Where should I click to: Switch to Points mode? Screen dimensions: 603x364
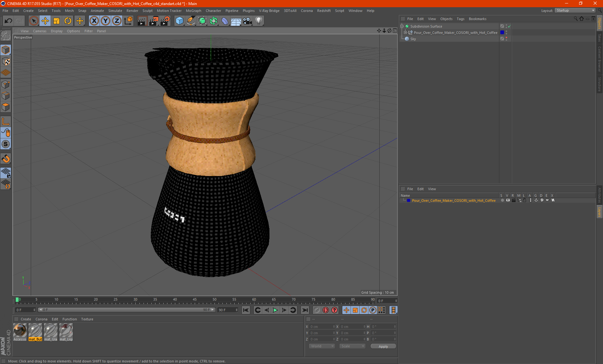click(6, 84)
